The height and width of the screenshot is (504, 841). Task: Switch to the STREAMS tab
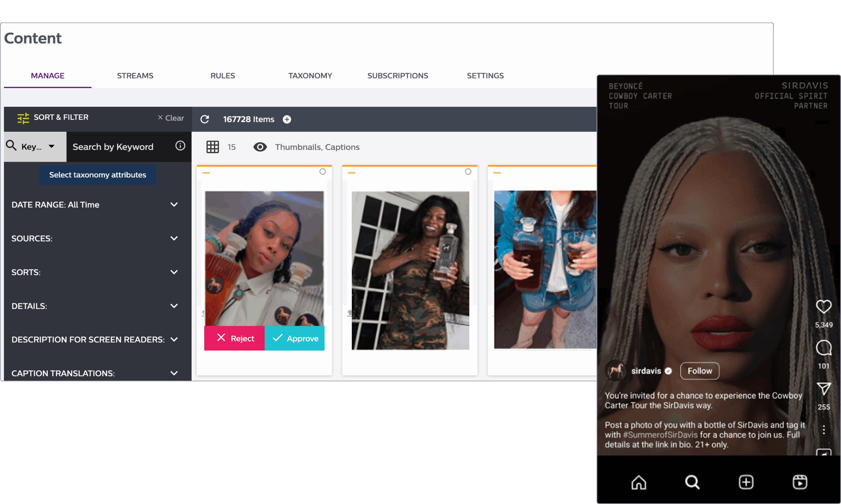click(135, 76)
